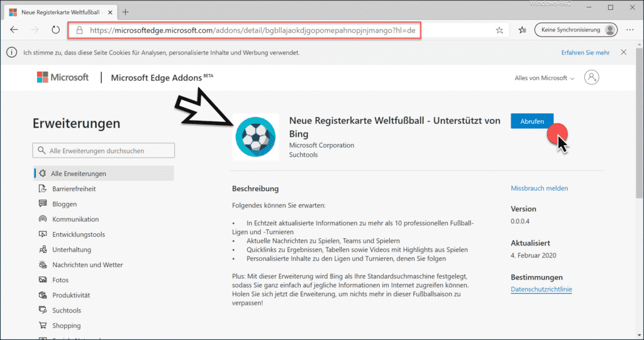Expand the Alles von Microsoft dropdown
This screenshot has width=644, height=340.
pyautogui.click(x=544, y=78)
